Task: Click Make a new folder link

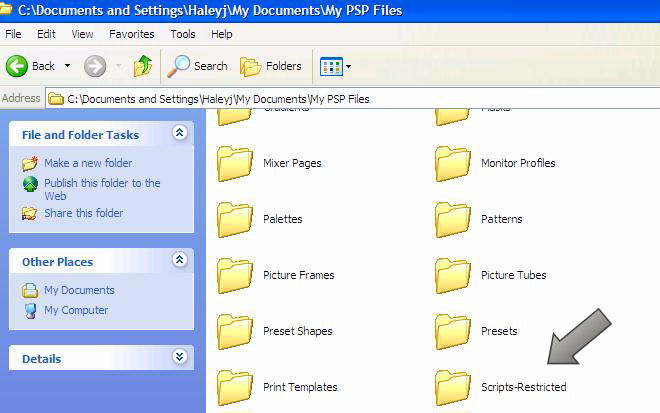Action: 87,163
